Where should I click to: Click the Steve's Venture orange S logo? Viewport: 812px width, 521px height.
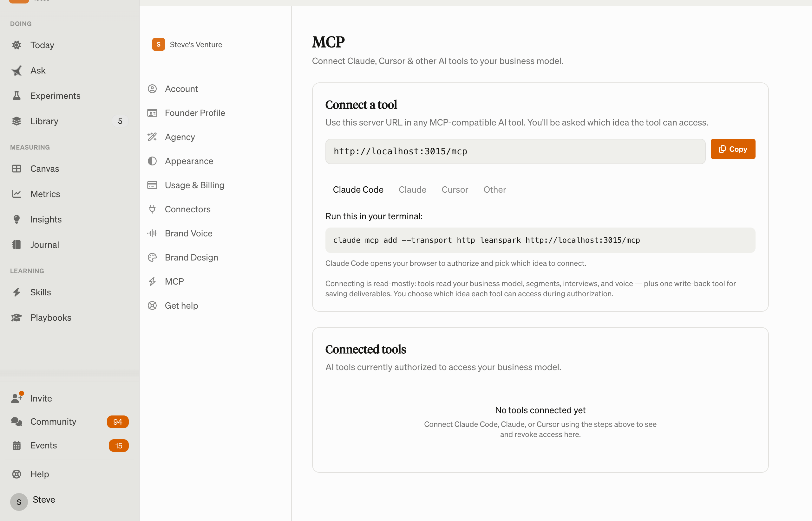coord(159,44)
